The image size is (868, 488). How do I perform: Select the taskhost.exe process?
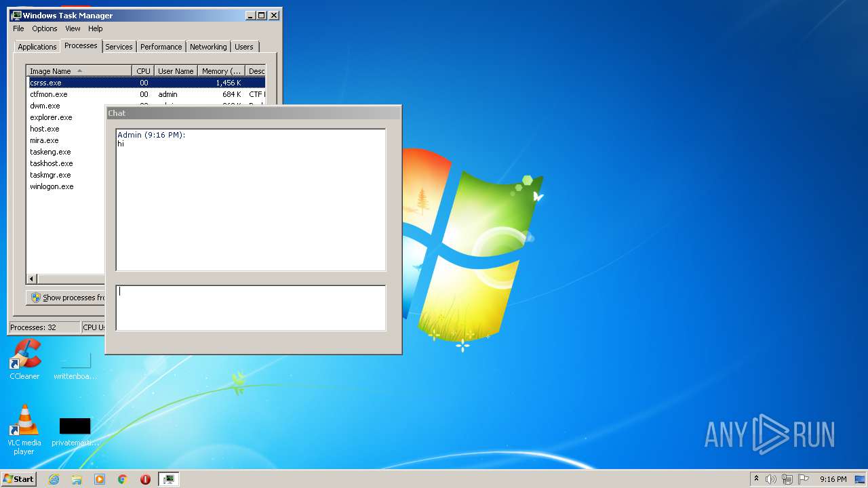[51, 163]
